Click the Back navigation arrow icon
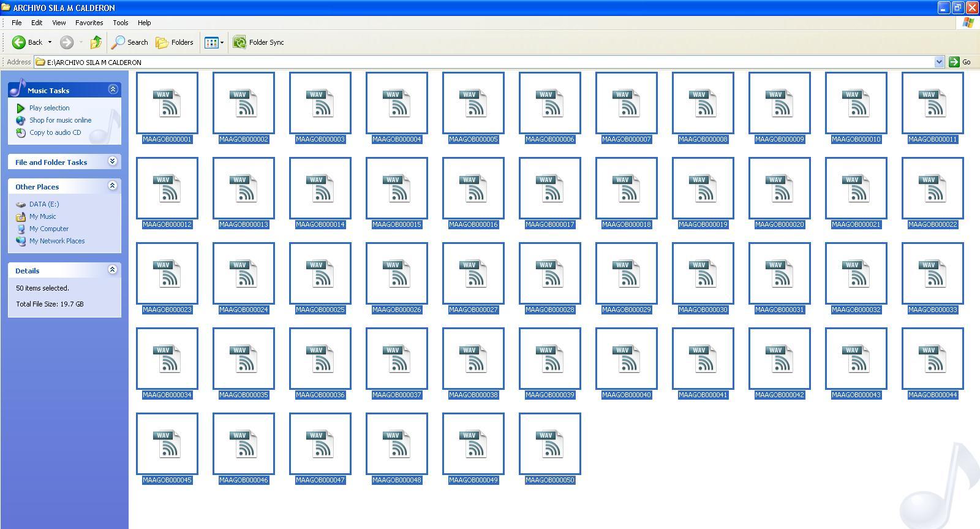This screenshot has height=529, width=980. click(x=19, y=42)
